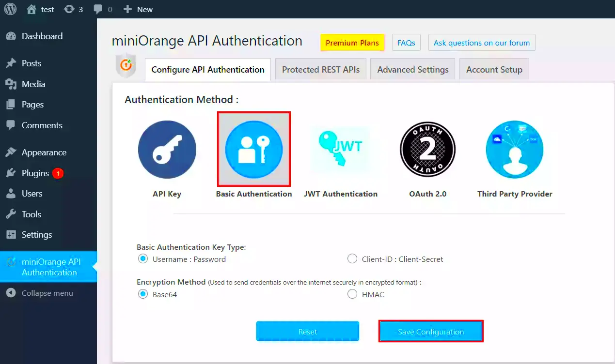The width and height of the screenshot is (615, 364).
Task: Click Save Configuration button
Action: point(431,332)
